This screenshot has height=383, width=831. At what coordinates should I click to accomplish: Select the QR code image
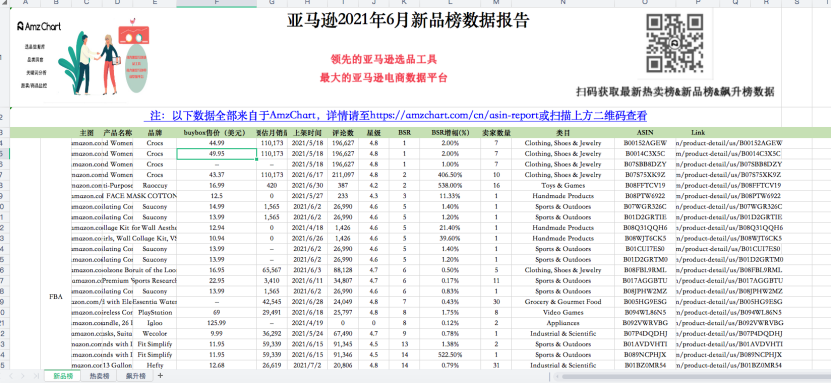click(675, 43)
